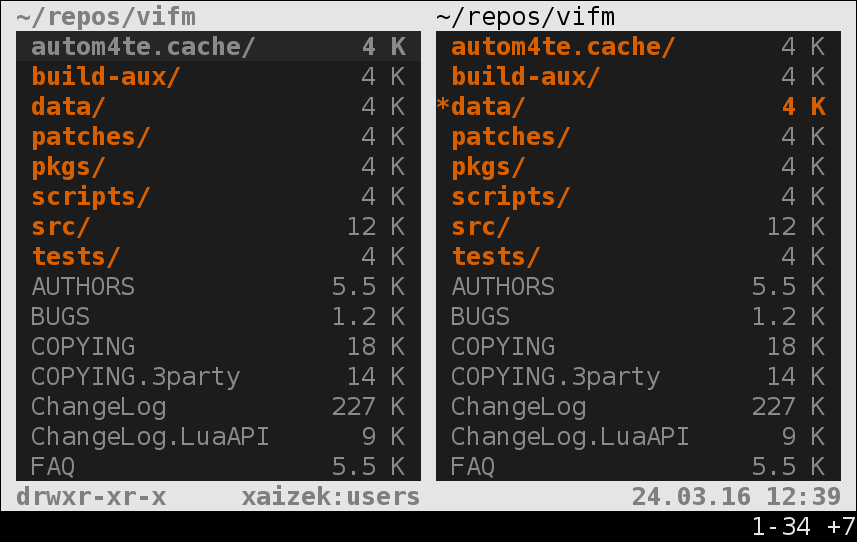Click the 227 K size of ChangeLog in right pane
Screen dimensions: 857x542
click(x=788, y=407)
